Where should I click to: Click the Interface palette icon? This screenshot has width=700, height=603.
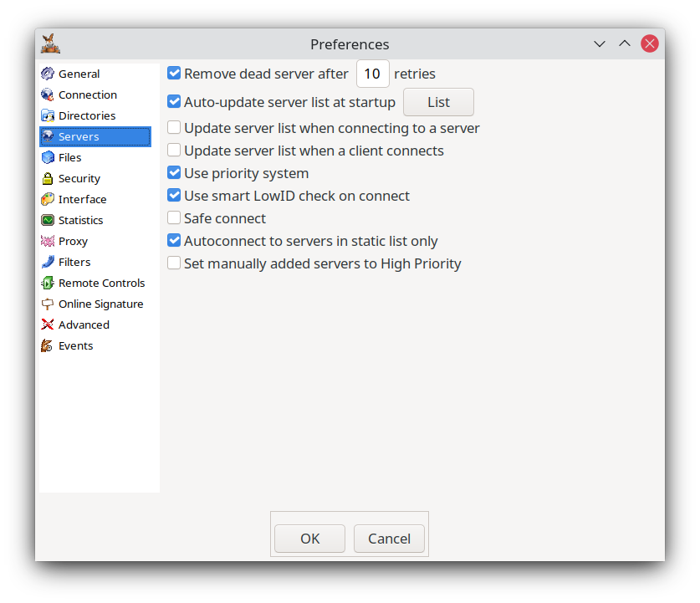48,199
